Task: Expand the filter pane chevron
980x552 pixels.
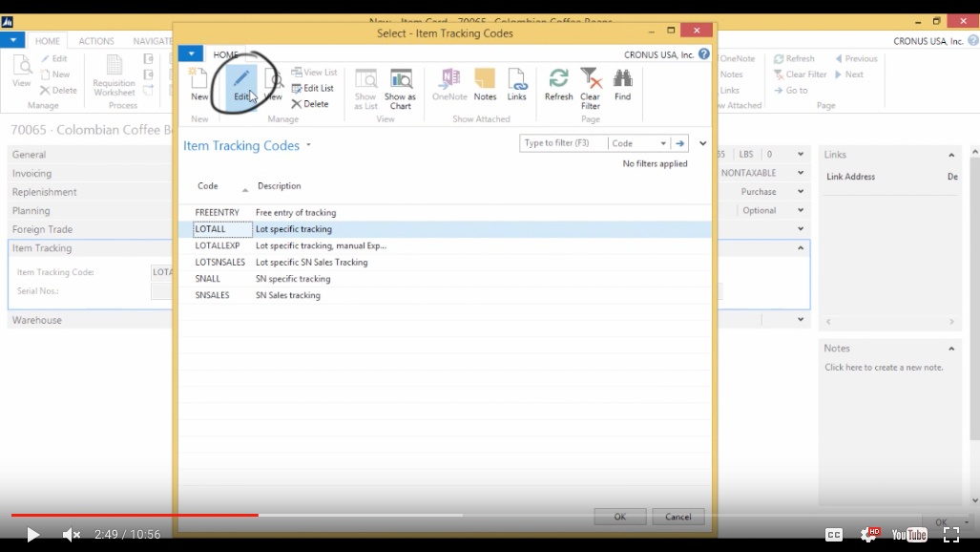Action: click(703, 143)
